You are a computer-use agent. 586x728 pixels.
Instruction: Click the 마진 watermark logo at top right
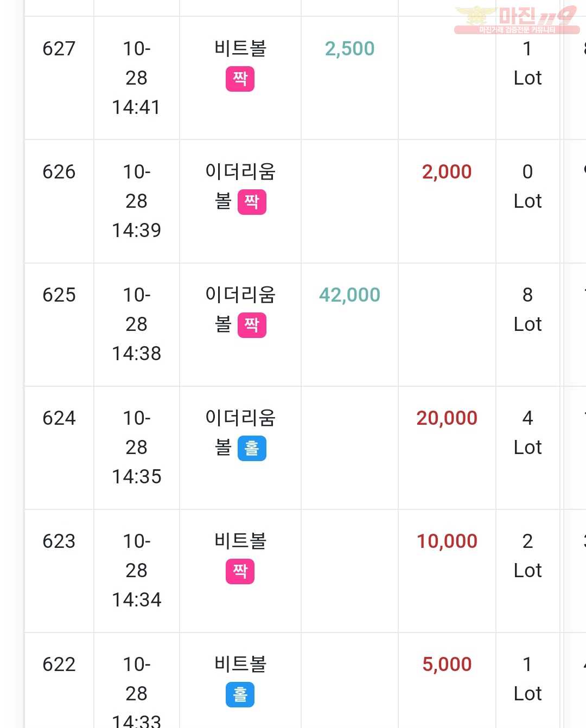(517, 20)
